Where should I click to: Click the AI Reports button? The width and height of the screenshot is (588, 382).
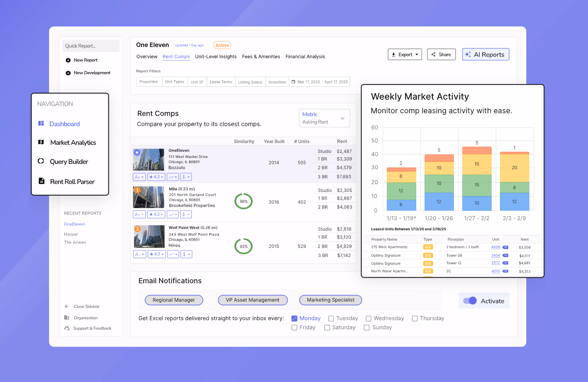click(x=486, y=54)
